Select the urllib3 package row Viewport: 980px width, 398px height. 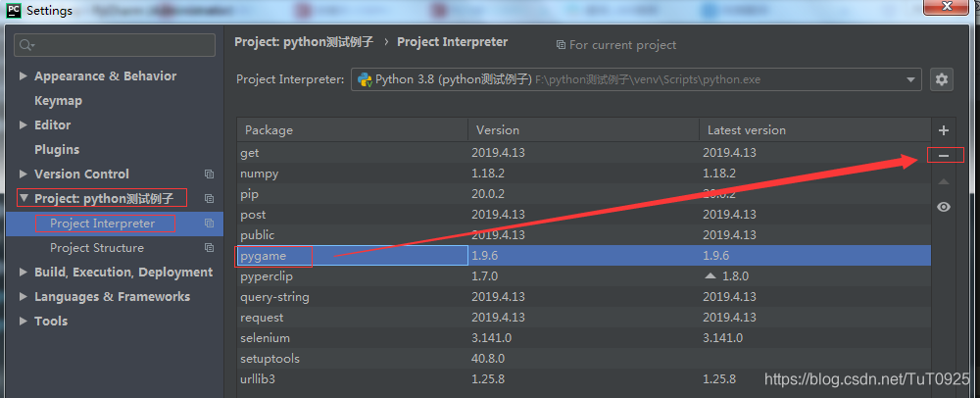pyautogui.click(x=584, y=379)
